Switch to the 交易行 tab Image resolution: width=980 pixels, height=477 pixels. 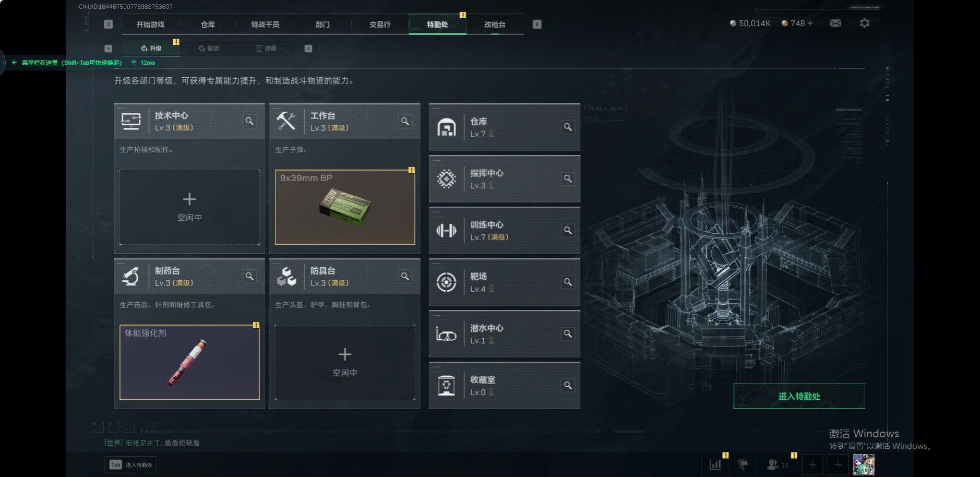point(380,25)
